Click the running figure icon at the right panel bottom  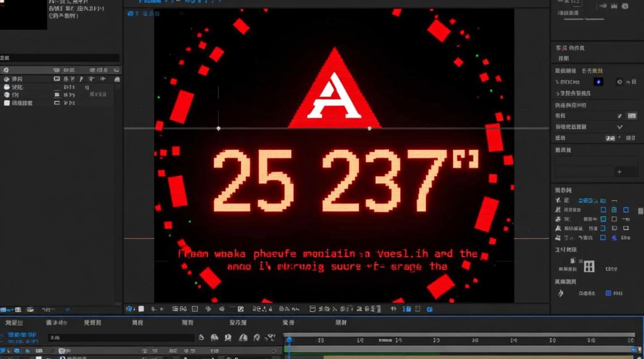click(560, 293)
